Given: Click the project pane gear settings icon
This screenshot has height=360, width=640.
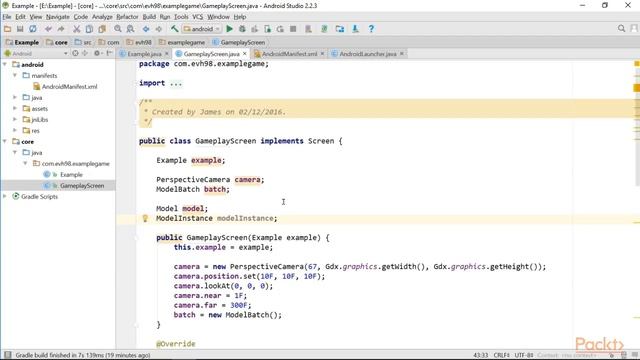Looking at the screenshot, I should [97, 53].
